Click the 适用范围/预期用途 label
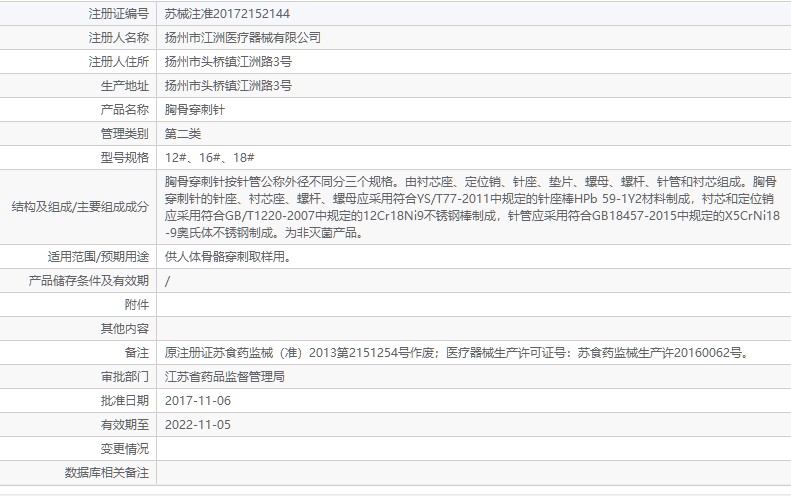Screen dimensions: 791x496 pyautogui.click(x=98, y=257)
